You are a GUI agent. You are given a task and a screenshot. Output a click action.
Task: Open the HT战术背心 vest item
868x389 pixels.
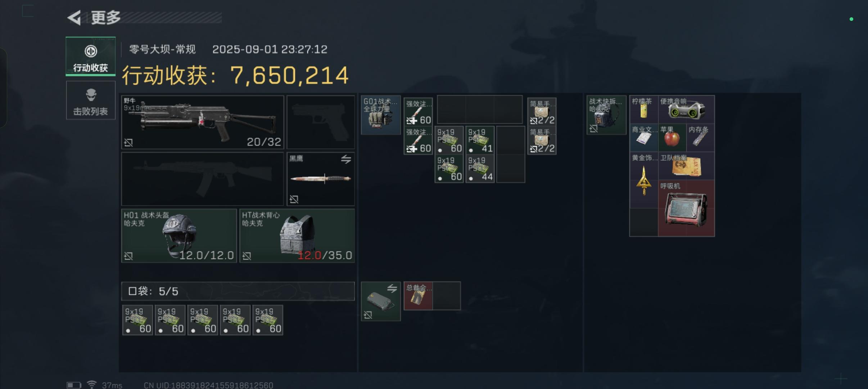pyautogui.click(x=297, y=236)
